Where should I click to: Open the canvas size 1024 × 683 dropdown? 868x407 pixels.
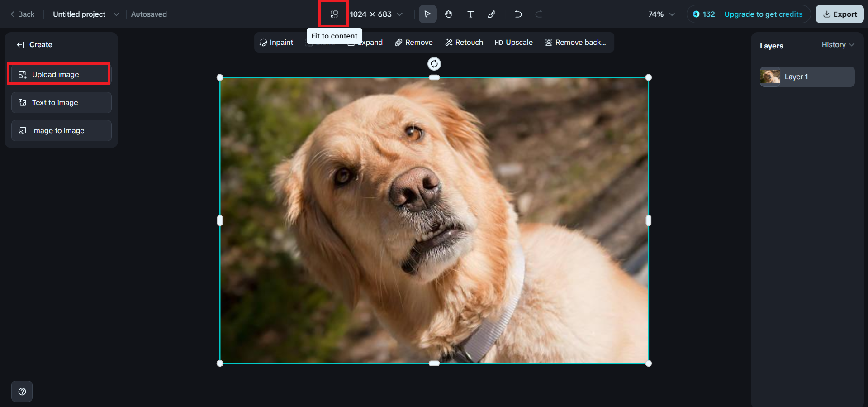pyautogui.click(x=376, y=14)
